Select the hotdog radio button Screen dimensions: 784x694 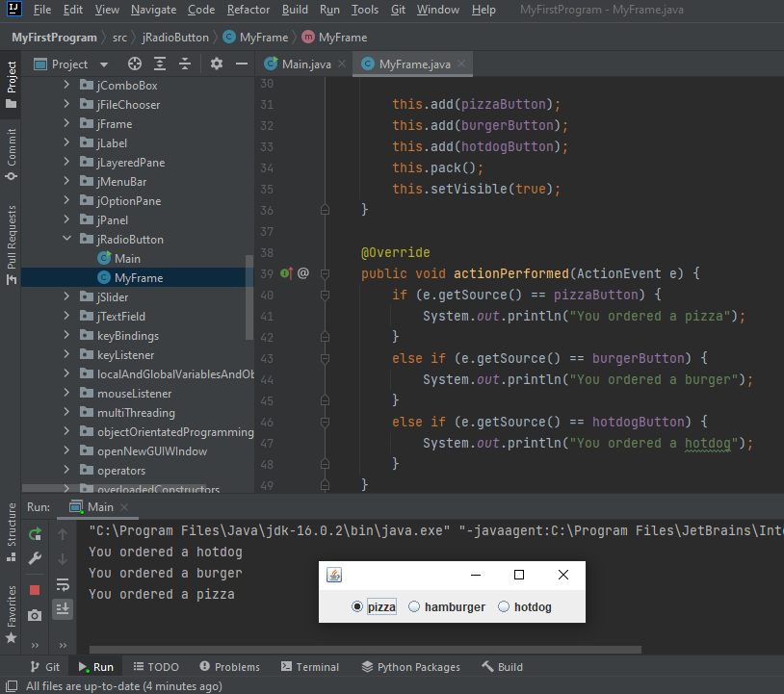click(503, 606)
